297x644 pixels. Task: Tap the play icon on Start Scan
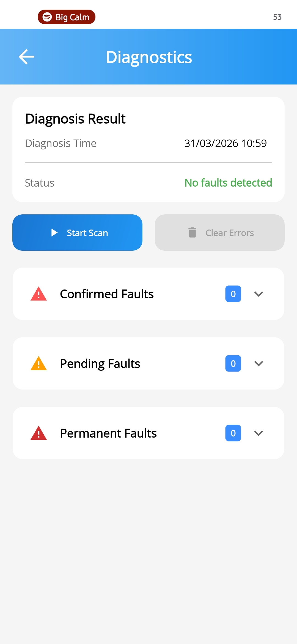(54, 233)
